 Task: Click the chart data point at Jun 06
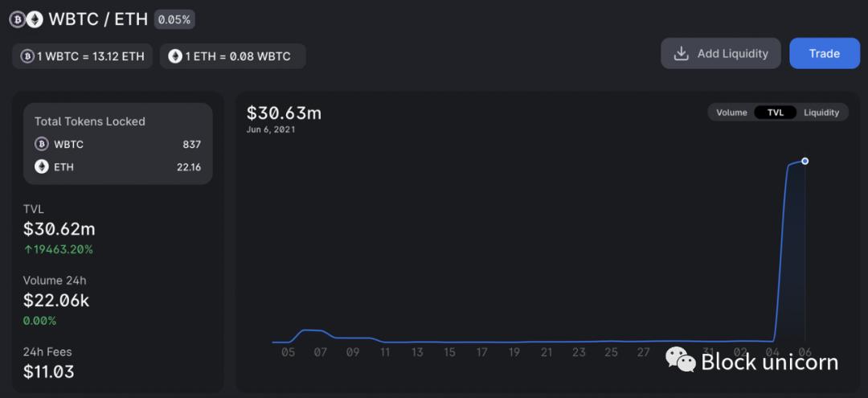pyautogui.click(x=805, y=161)
